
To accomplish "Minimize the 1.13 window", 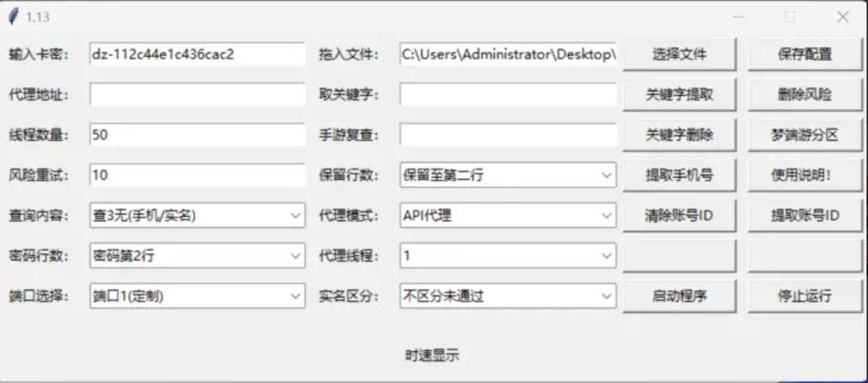I will pyautogui.click(x=738, y=17).
